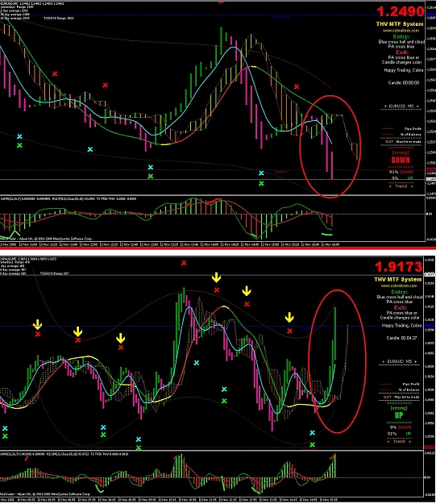Click the 1.2490 price readout, EURUSD chart
Screen dimensions: 436x504
(x=401, y=11)
